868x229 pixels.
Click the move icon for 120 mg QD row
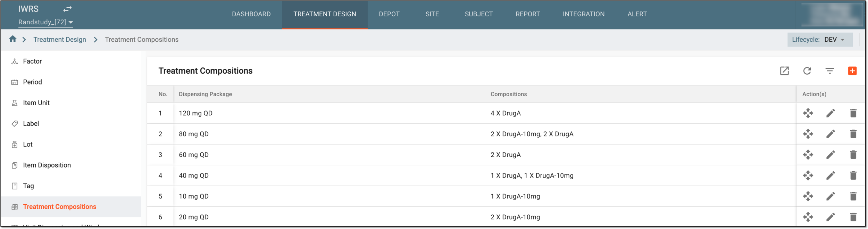coord(808,113)
